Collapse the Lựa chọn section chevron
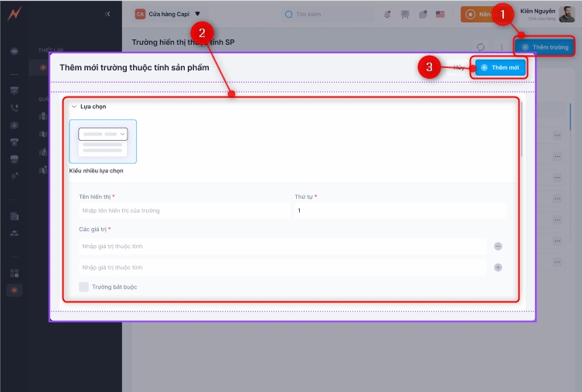Viewport: 582px width, 392px height. [74, 107]
